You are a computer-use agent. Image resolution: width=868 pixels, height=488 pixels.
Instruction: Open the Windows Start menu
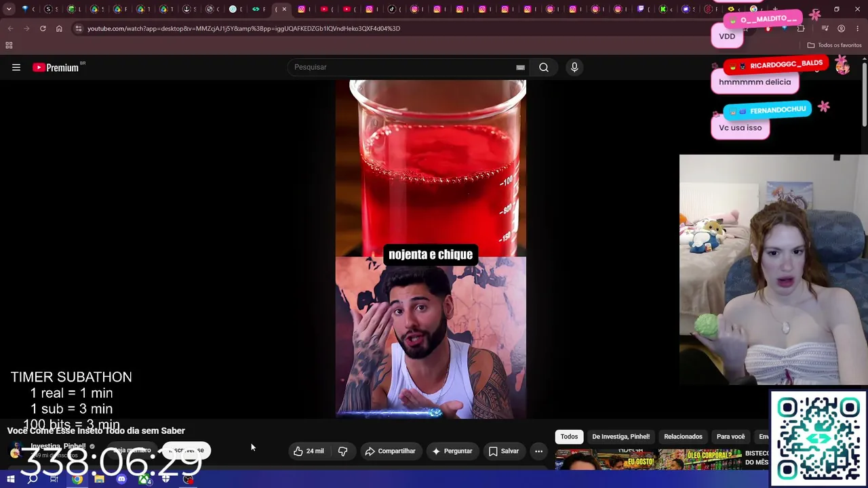pyautogui.click(x=10, y=479)
